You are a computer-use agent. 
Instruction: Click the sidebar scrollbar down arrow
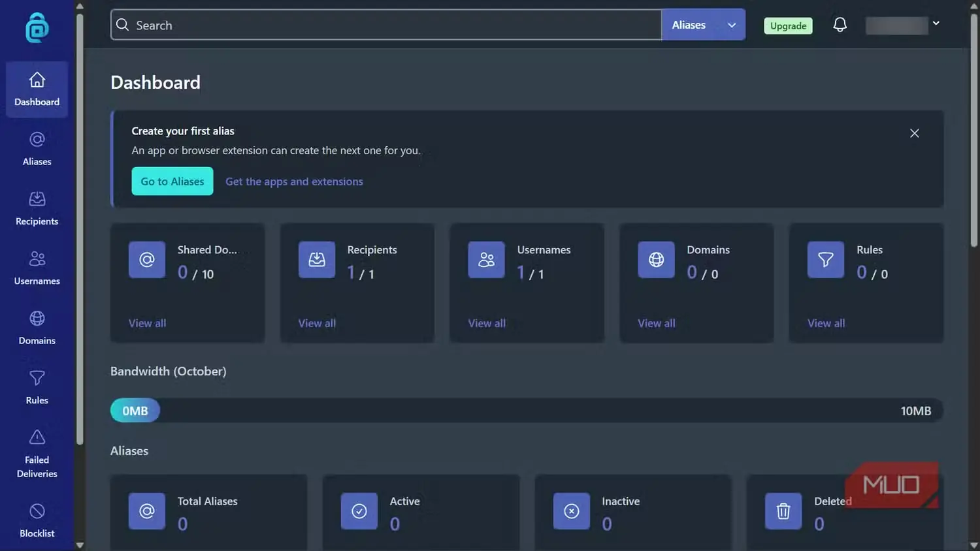coord(80,545)
